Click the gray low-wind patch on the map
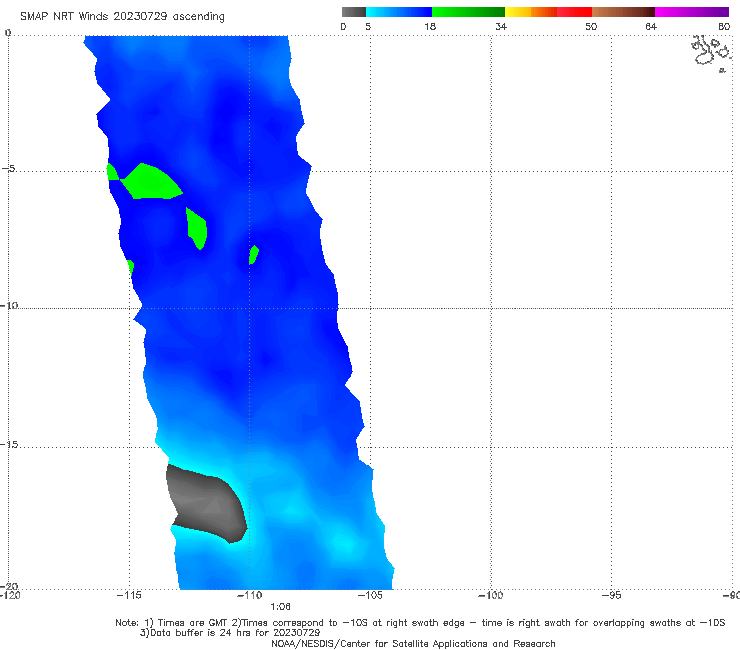Image resolution: width=740 pixels, height=650 pixels. pos(206,503)
